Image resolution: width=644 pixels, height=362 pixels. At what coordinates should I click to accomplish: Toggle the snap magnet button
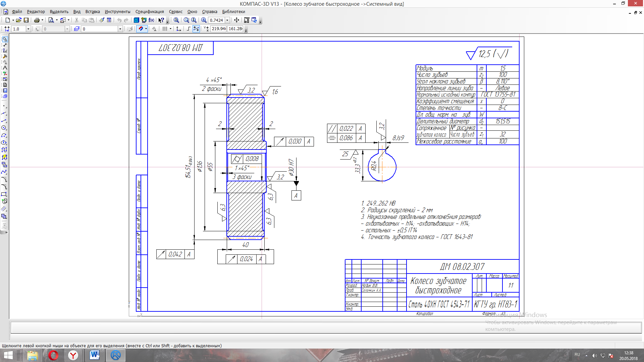coord(141,29)
